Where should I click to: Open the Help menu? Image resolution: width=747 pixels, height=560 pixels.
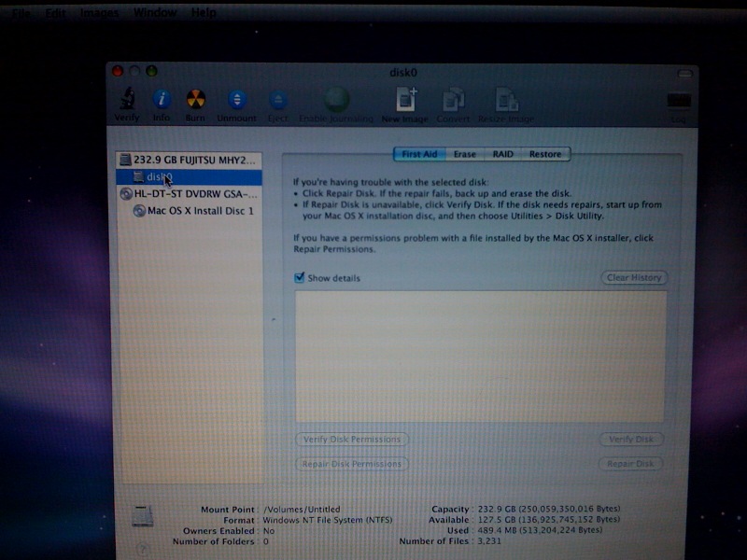click(204, 13)
